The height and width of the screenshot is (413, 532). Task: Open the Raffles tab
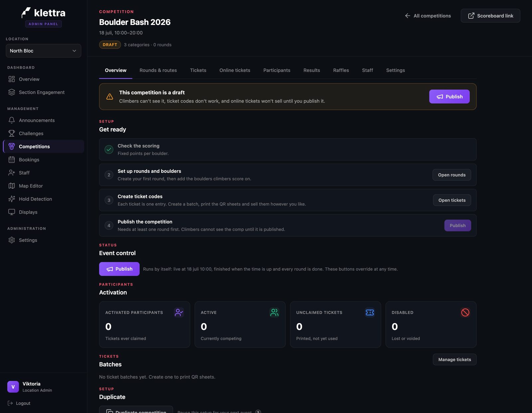click(x=341, y=70)
